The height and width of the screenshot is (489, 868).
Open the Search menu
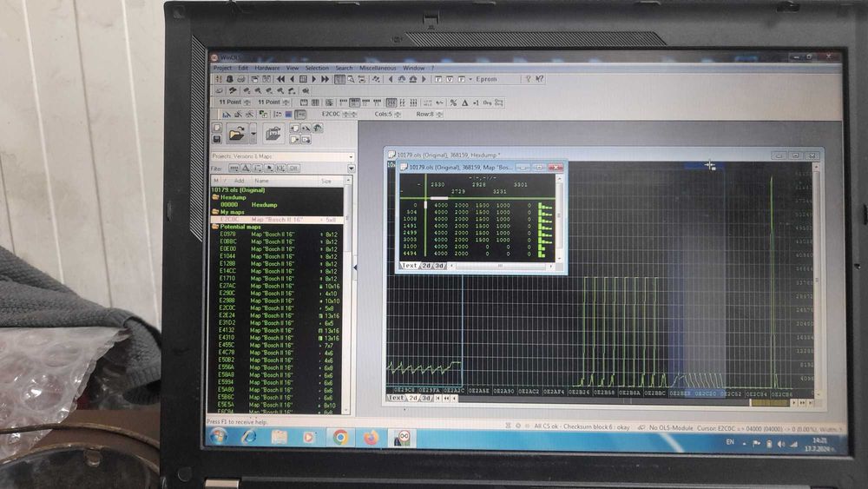(344, 68)
